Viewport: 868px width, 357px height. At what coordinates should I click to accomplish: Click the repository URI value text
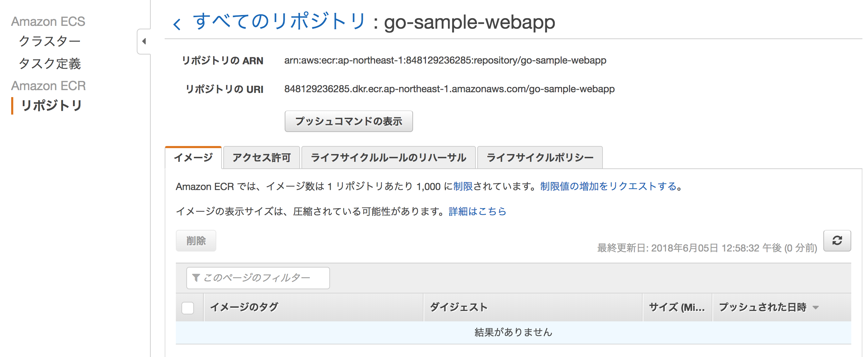(x=449, y=89)
